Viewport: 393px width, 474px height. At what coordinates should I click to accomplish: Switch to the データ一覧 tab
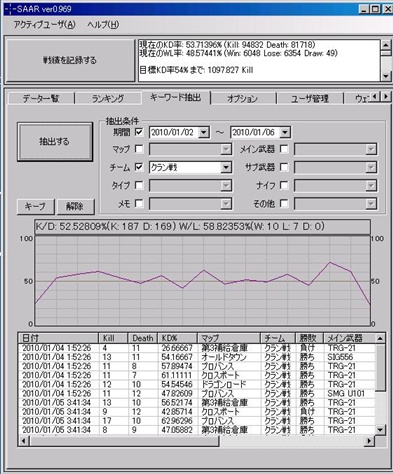coord(41,98)
